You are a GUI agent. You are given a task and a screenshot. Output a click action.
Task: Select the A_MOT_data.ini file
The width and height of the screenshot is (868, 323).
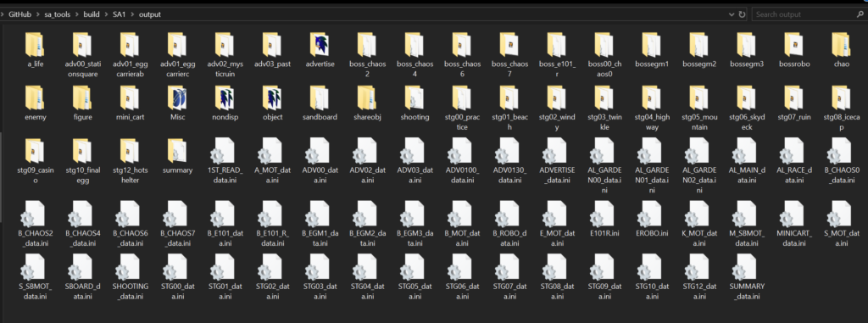[272, 162]
